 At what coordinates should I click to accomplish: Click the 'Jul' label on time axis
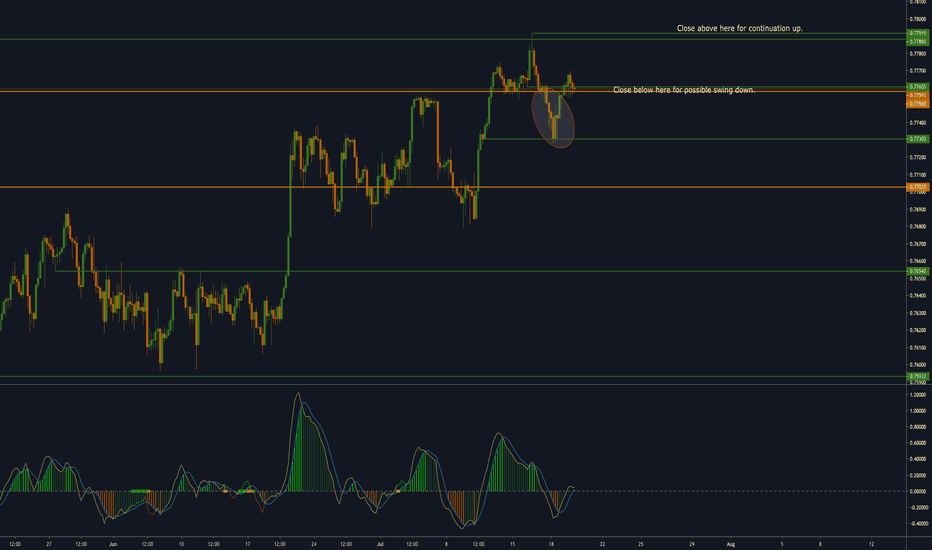[380, 543]
